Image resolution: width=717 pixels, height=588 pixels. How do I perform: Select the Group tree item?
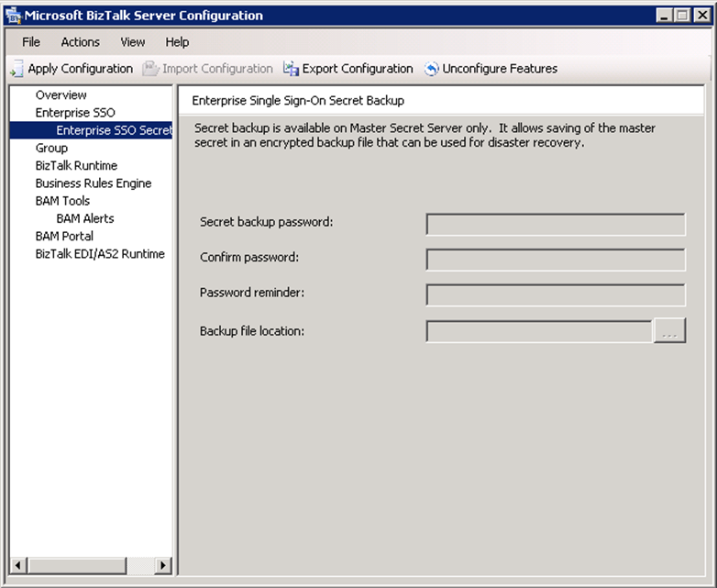(51, 148)
